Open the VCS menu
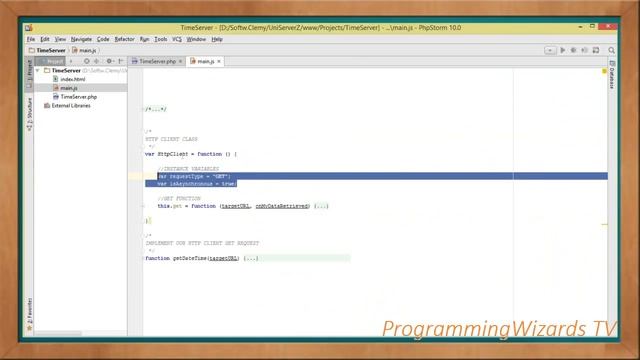 coord(177,39)
